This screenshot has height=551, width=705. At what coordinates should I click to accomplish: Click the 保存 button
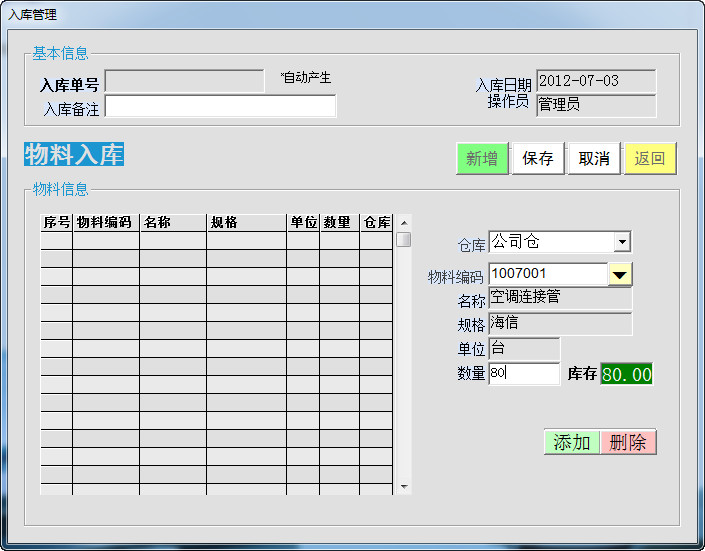538,158
